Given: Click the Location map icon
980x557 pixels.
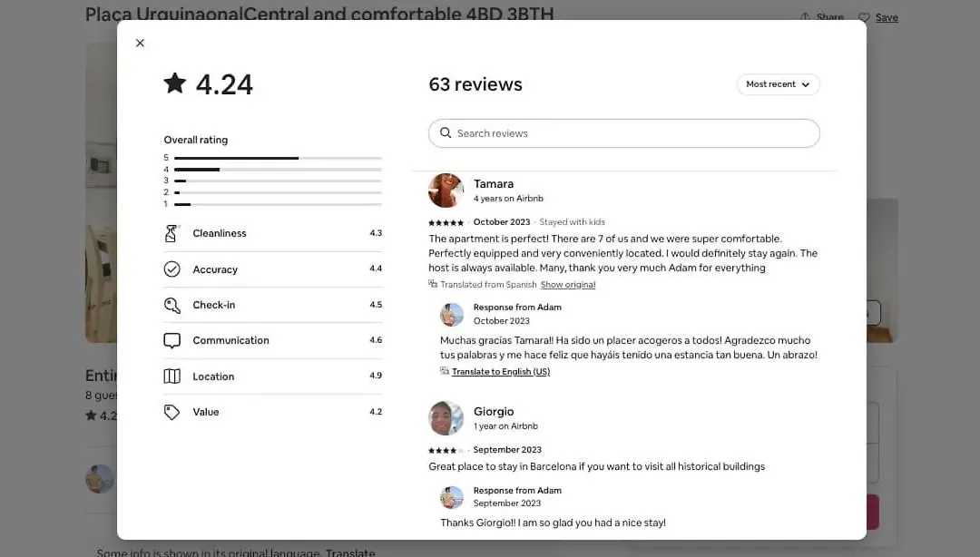Looking at the screenshot, I should [x=171, y=376].
